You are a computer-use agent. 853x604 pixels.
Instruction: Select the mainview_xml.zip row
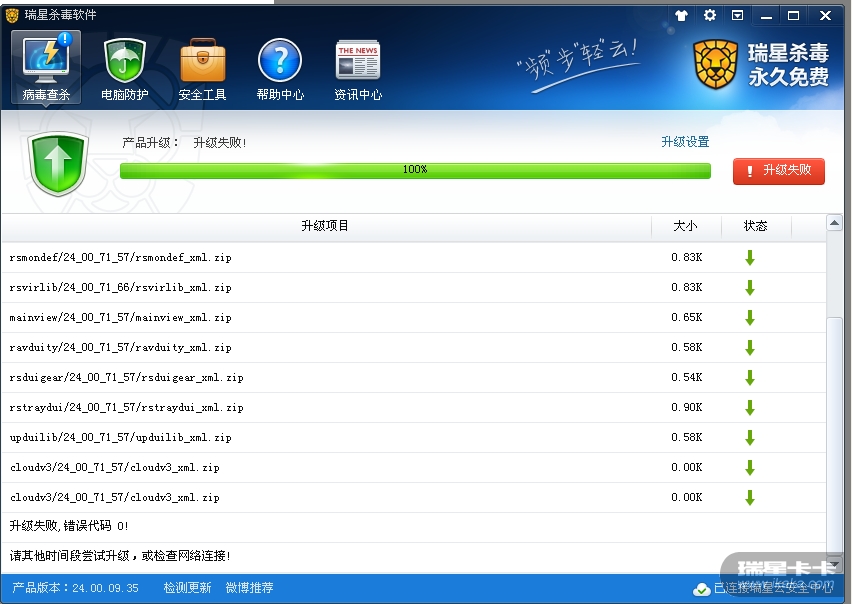tap(413, 317)
